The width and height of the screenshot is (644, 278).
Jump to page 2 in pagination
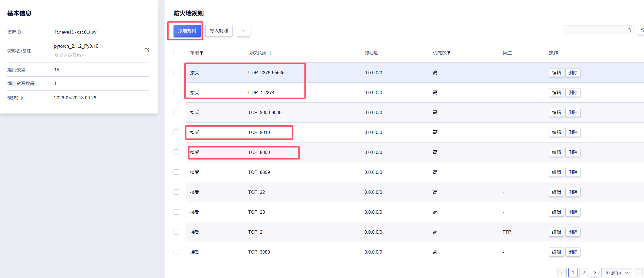pos(584,273)
